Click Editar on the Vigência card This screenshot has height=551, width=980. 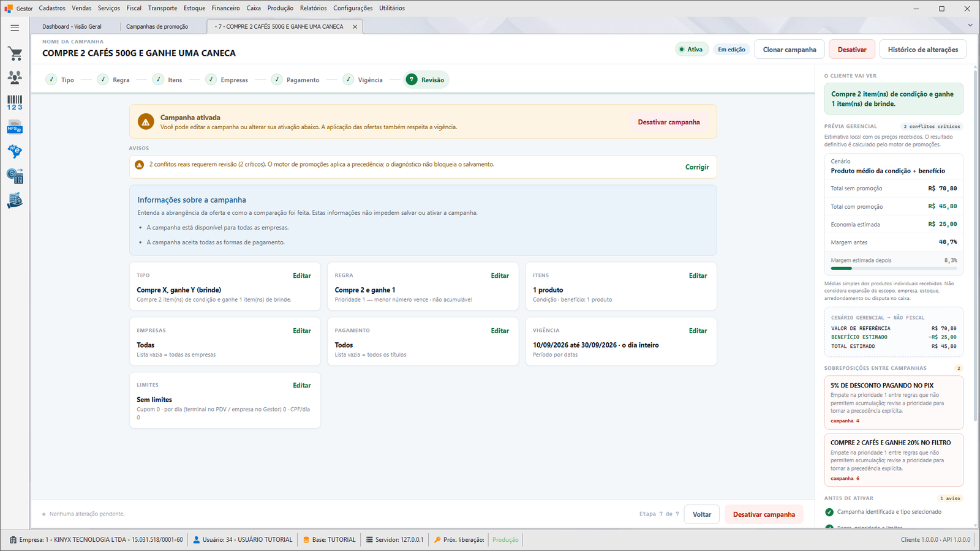tap(698, 331)
